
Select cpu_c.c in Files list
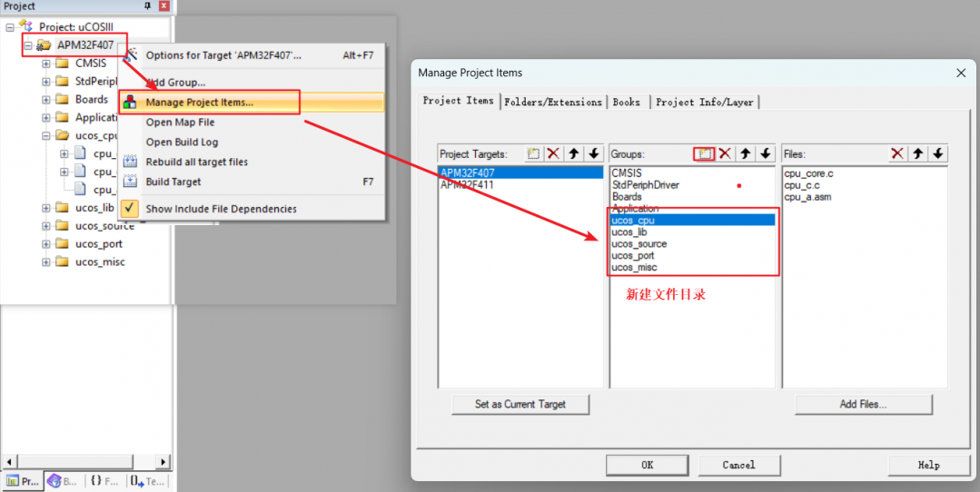pyautogui.click(x=802, y=185)
